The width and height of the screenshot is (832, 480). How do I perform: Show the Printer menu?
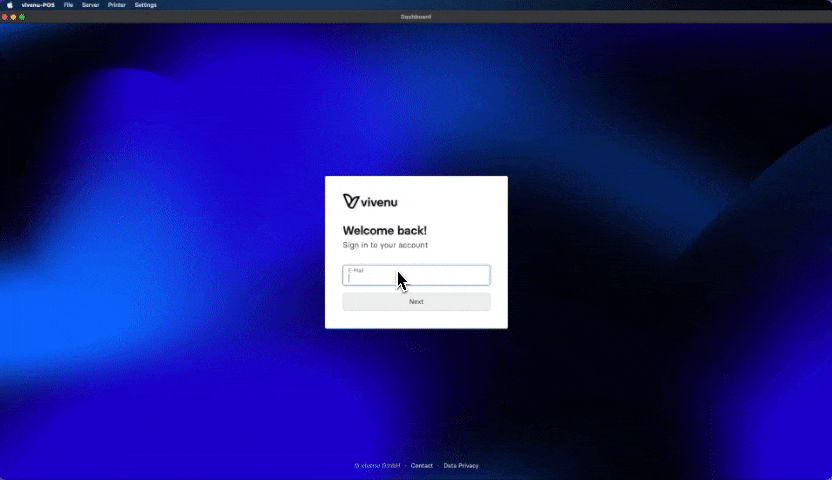click(117, 5)
